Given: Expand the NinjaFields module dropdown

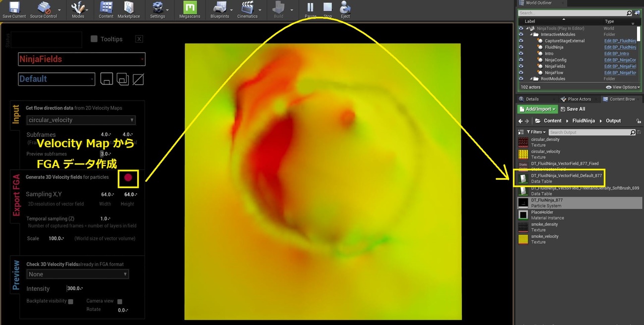Looking at the screenshot, I should (82, 59).
